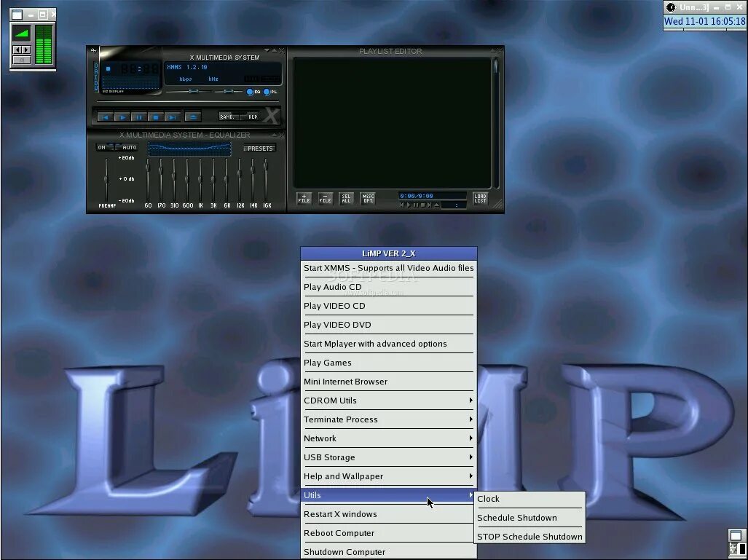Click the XMMS visualization display area
This screenshot has height=560, width=748.
pyautogui.click(x=132, y=82)
